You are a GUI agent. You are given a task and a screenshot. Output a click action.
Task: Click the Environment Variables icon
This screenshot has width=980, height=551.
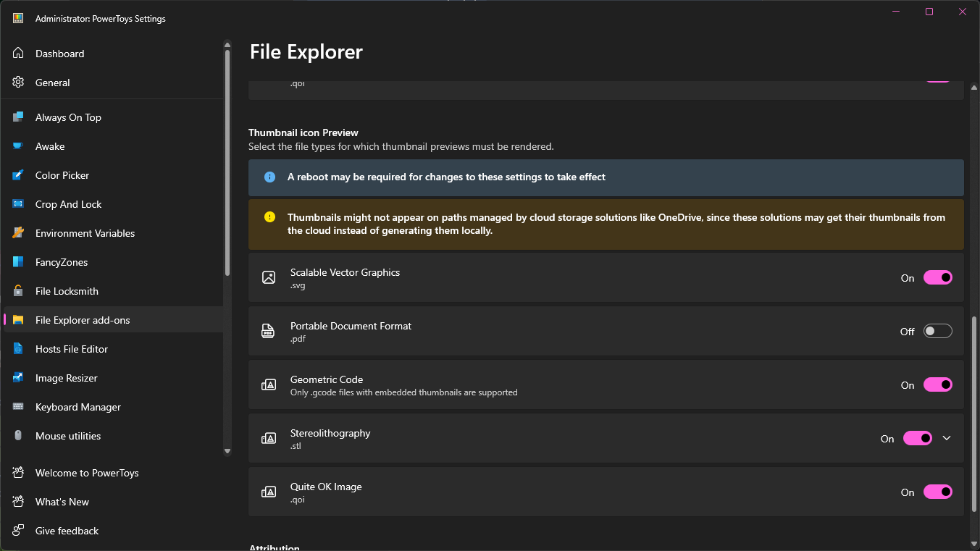pyautogui.click(x=19, y=233)
